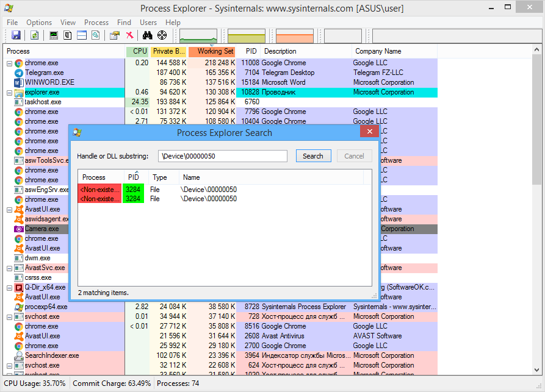Screen dimensions: 545x392
Task: Click the aswEngSrv.exe process icon
Action: click(19, 190)
